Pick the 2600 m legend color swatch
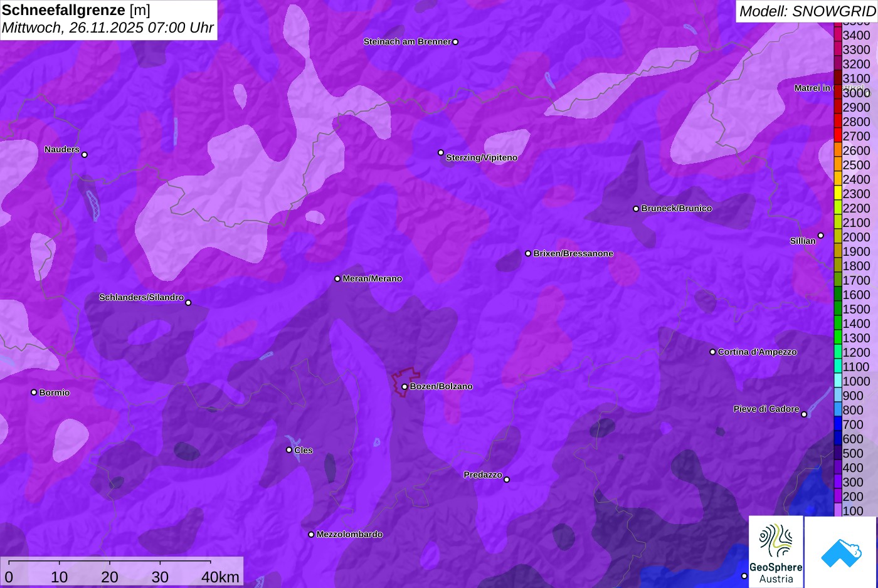878x588 pixels. tap(838, 150)
